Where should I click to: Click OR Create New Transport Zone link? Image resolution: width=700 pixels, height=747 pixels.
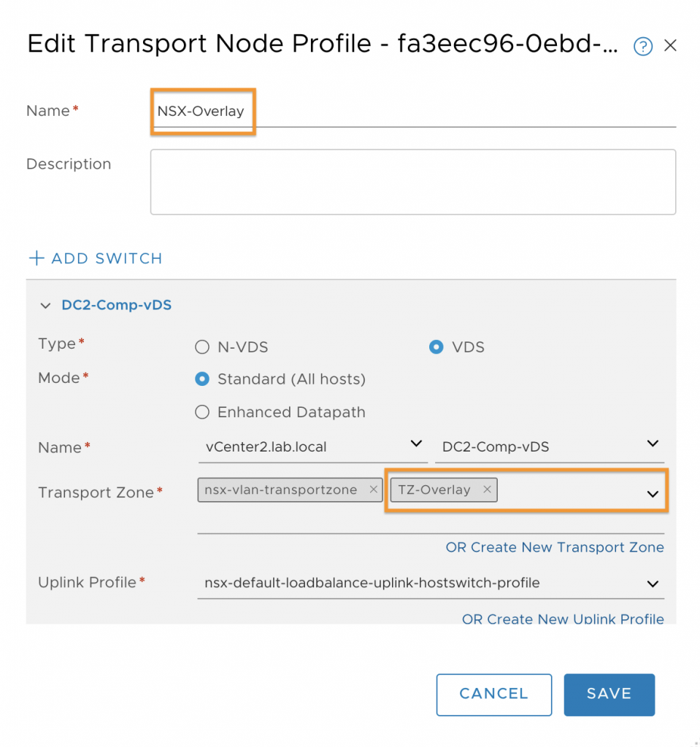tap(555, 547)
